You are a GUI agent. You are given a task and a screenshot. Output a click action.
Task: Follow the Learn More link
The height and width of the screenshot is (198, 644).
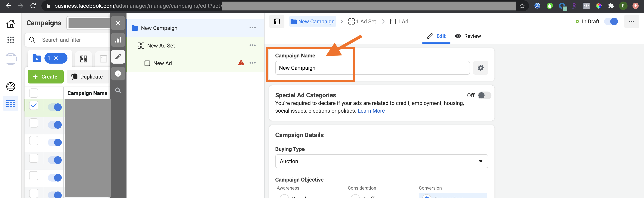[x=371, y=111]
